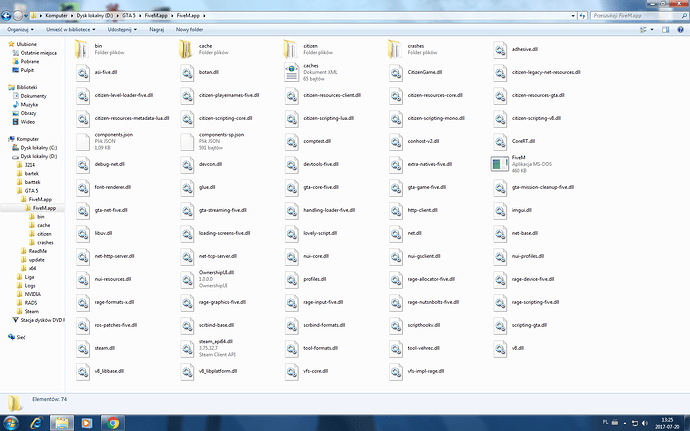Select the components.json file icon
The width and height of the screenshot is (690, 431).
pyautogui.click(x=83, y=141)
